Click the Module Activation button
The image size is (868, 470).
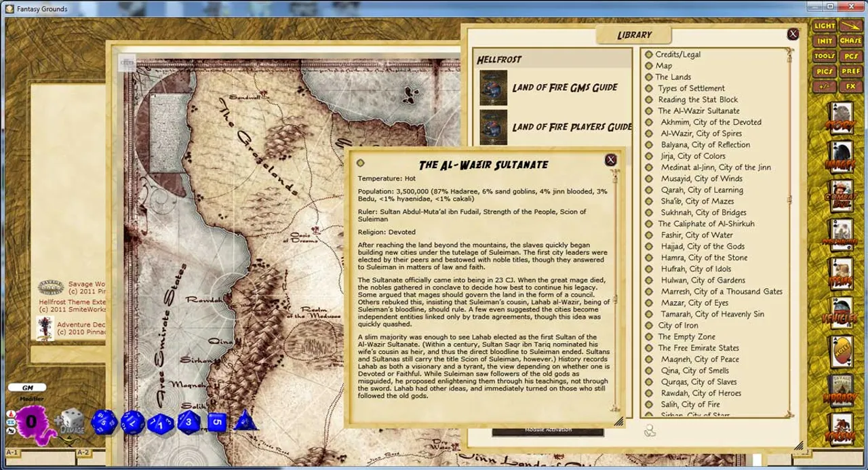[x=548, y=431]
